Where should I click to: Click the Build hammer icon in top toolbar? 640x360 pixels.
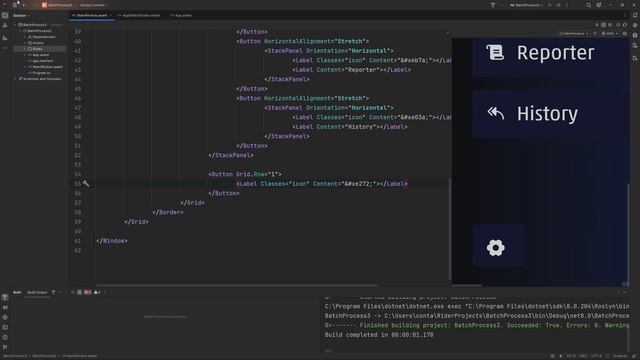(493, 5)
